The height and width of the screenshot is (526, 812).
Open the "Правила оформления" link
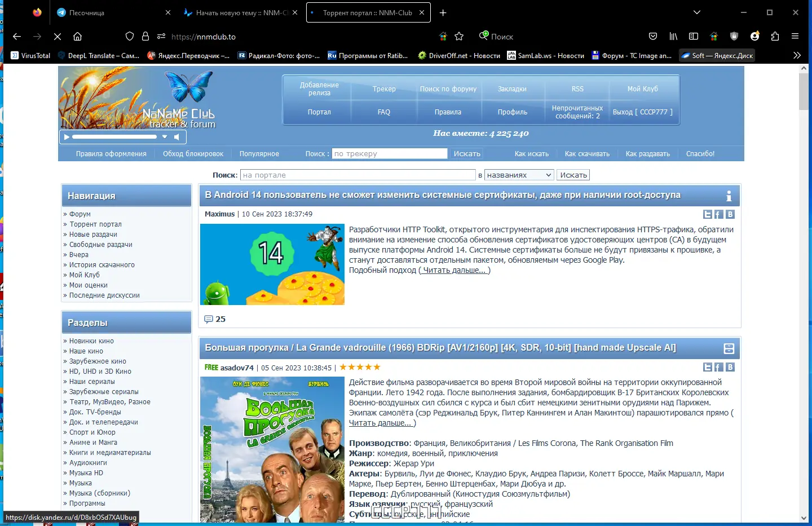coord(111,154)
